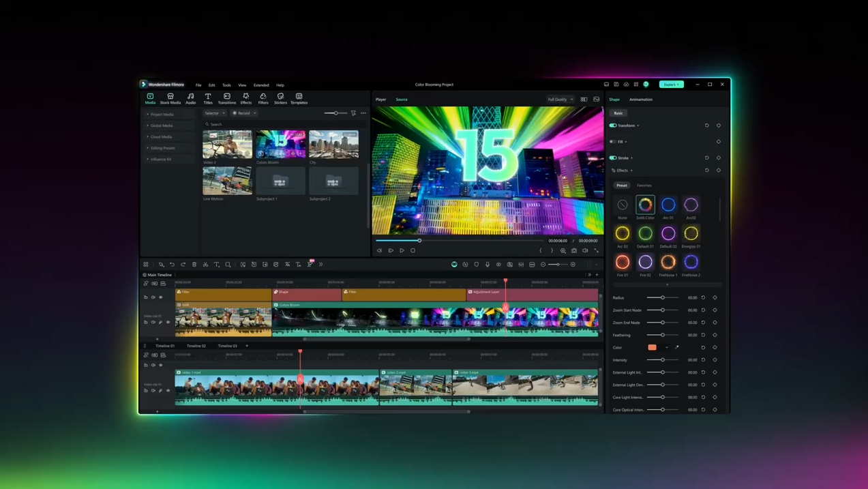Turn off the Stroke toggle
This screenshot has width=868, height=489.
tap(613, 158)
